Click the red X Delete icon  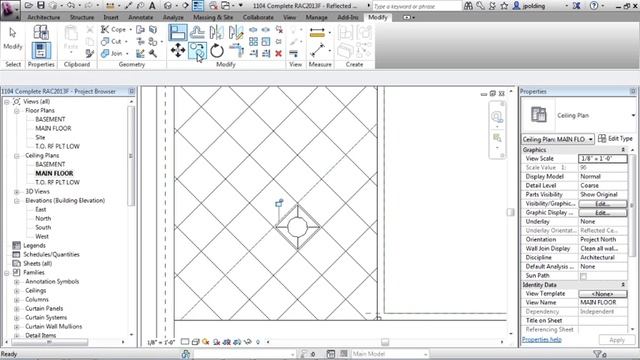pos(278,53)
